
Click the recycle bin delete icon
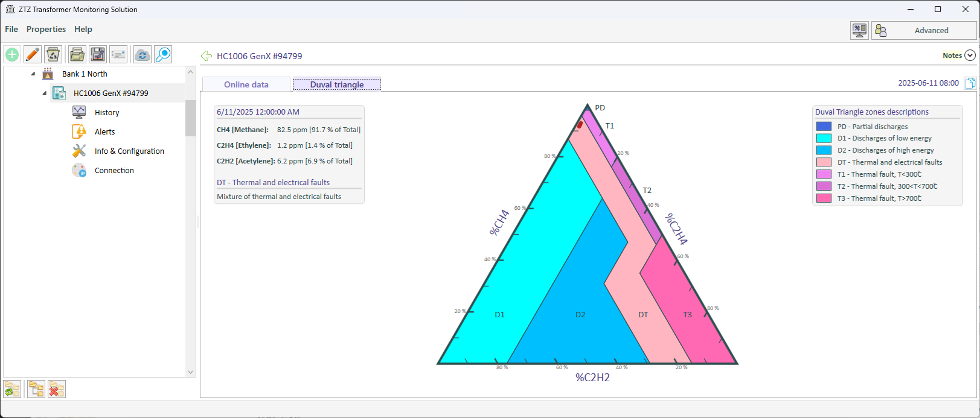coord(53,55)
